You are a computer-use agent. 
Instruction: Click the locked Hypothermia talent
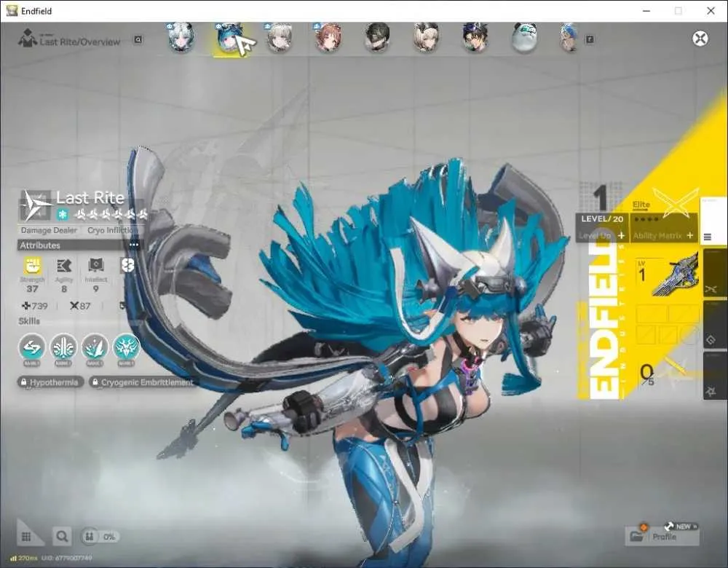pyautogui.click(x=51, y=382)
